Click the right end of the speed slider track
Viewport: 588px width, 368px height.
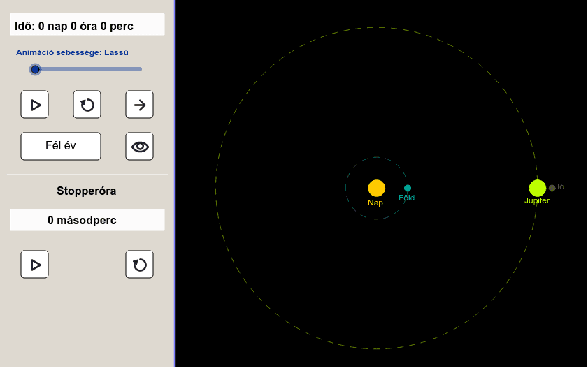pos(141,69)
